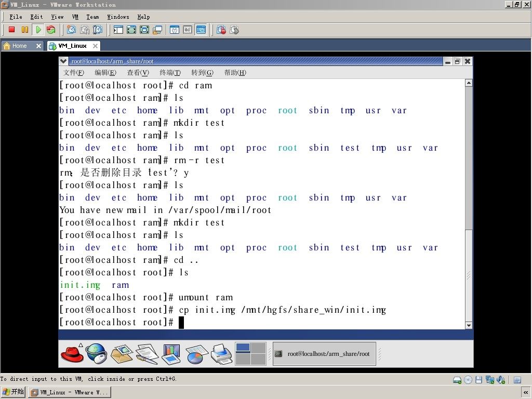Expand the system tray chevron
532x399 pixels.
[x=526, y=392]
